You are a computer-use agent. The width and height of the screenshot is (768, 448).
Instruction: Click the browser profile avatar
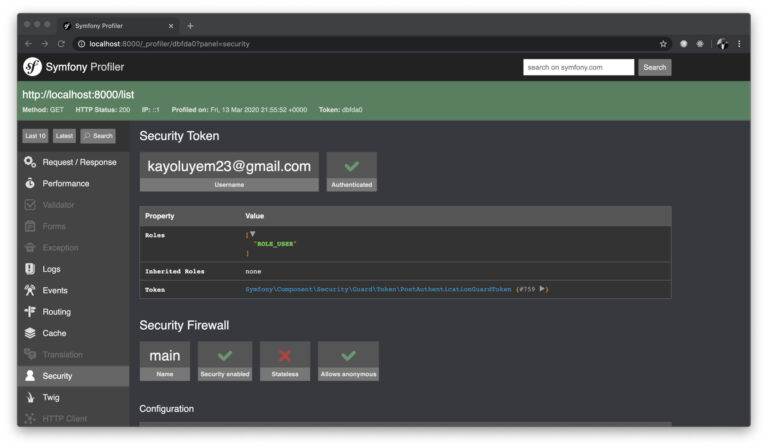point(722,44)
